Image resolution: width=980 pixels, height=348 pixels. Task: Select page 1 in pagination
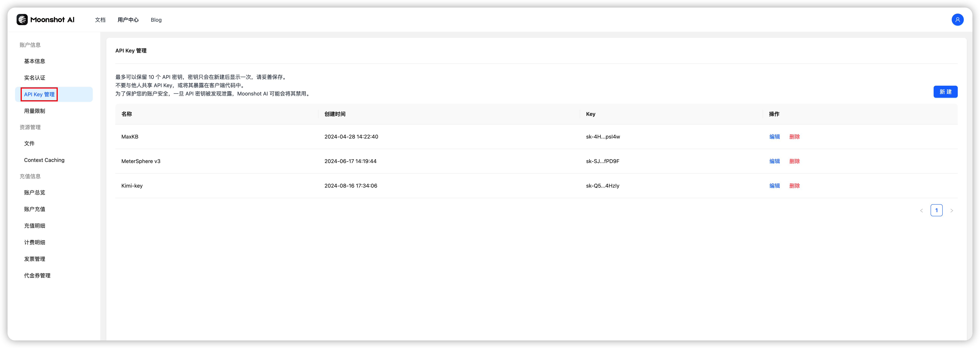(x=936, y=210)
